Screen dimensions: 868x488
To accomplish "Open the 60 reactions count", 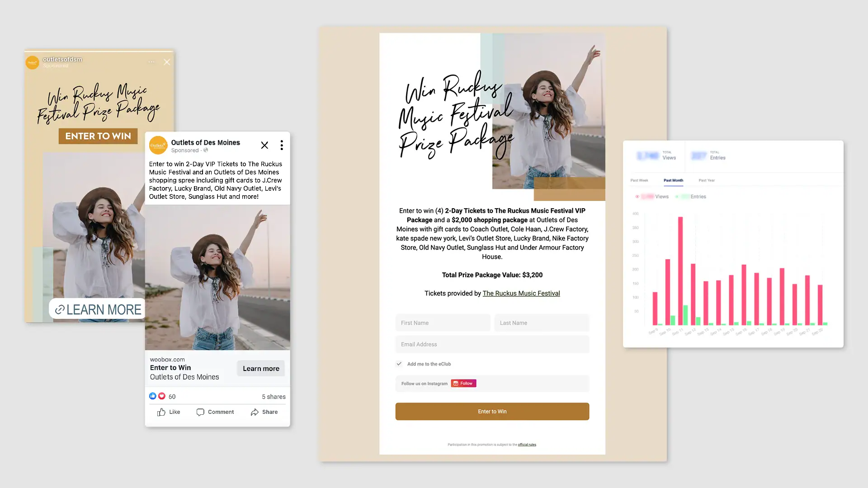I will tap(172, 397).
